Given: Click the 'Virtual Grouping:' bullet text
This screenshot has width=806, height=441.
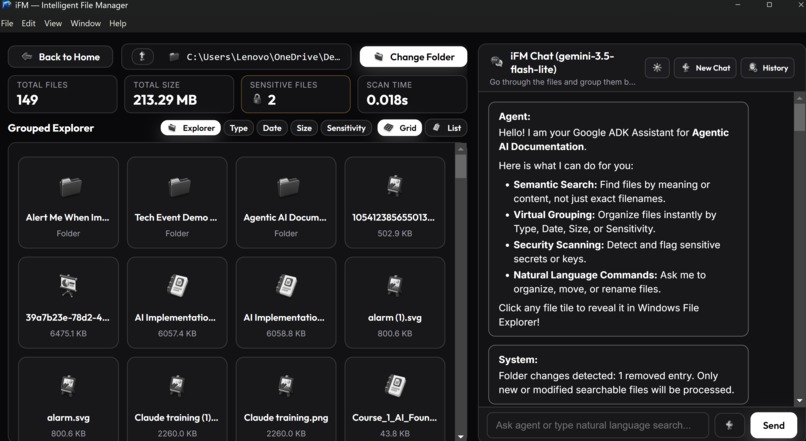Looking at the screenshot, I should pos(554,214).
